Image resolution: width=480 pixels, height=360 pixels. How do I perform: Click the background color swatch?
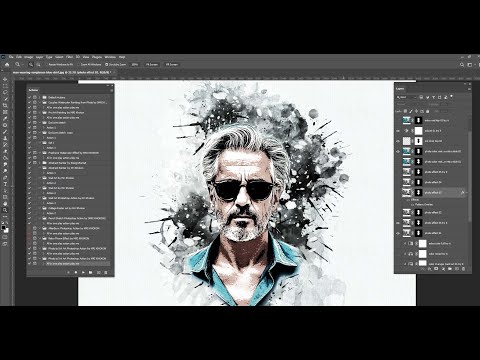6,231
